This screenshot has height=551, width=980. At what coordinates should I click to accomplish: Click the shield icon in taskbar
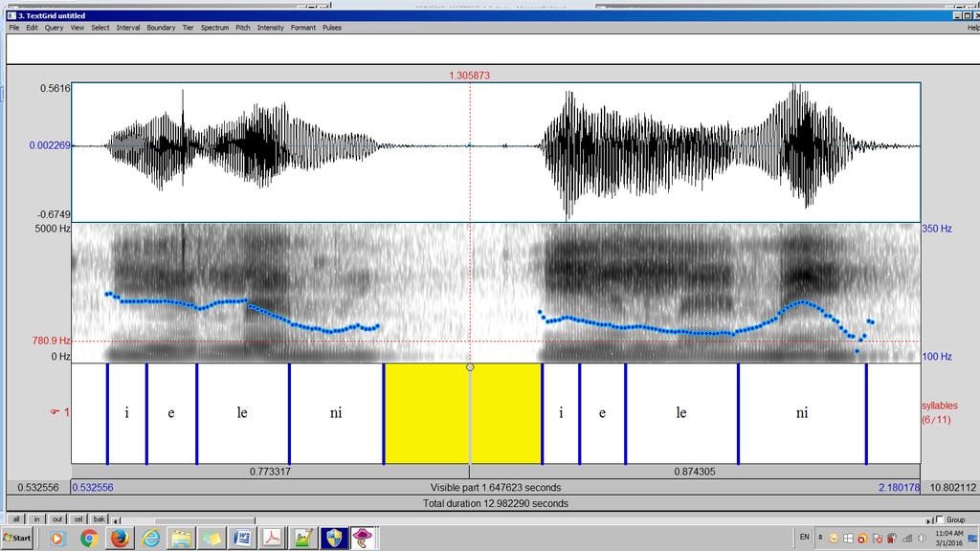coord(334,538)
